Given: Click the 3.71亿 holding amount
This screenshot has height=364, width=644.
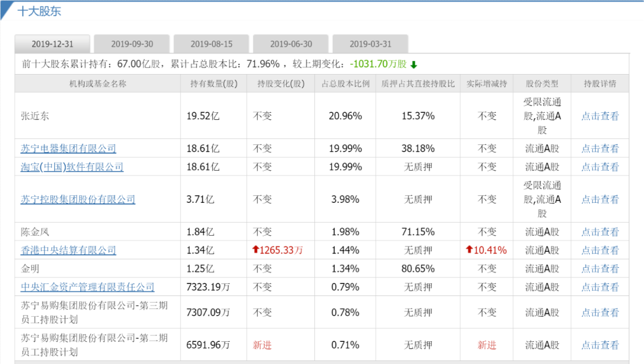Looking at the screenshot, I should (x=200, y=199).
